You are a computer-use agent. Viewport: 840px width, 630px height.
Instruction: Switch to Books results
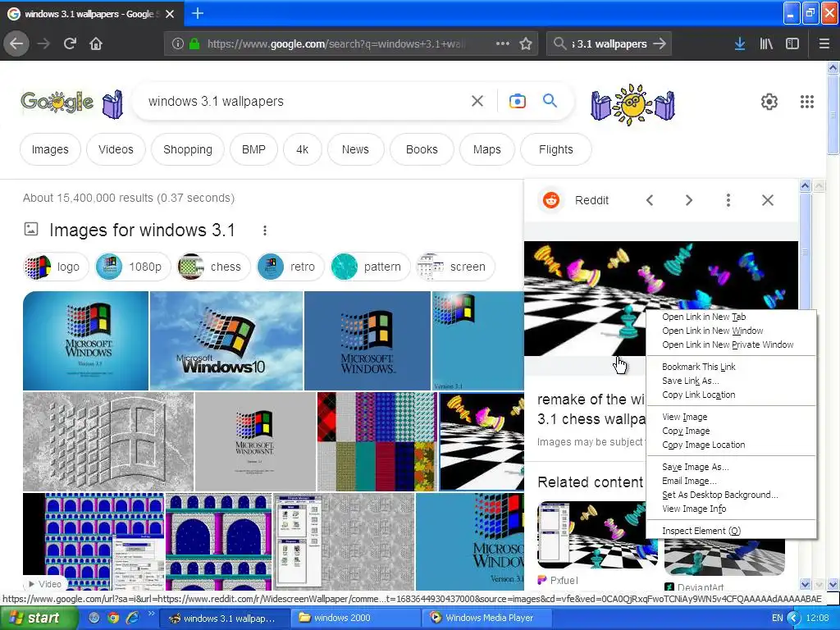pyautogui.click(x=422, y=149)
